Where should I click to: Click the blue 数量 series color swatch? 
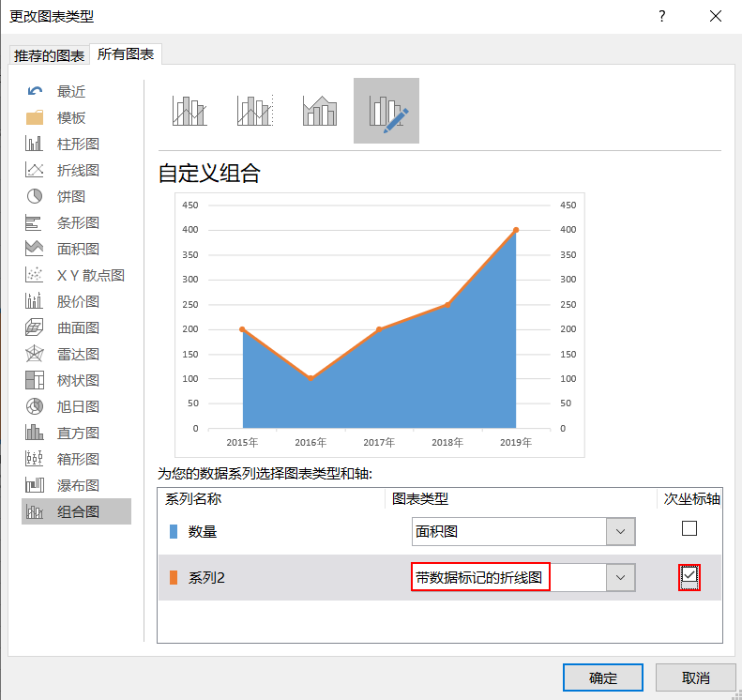coord(174,531)
